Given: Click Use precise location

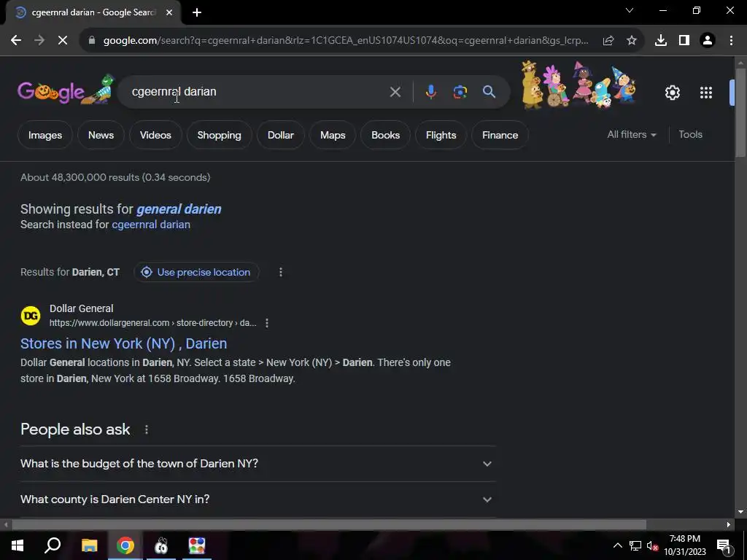Looking at the screenshot, I should tap(196, 273).
